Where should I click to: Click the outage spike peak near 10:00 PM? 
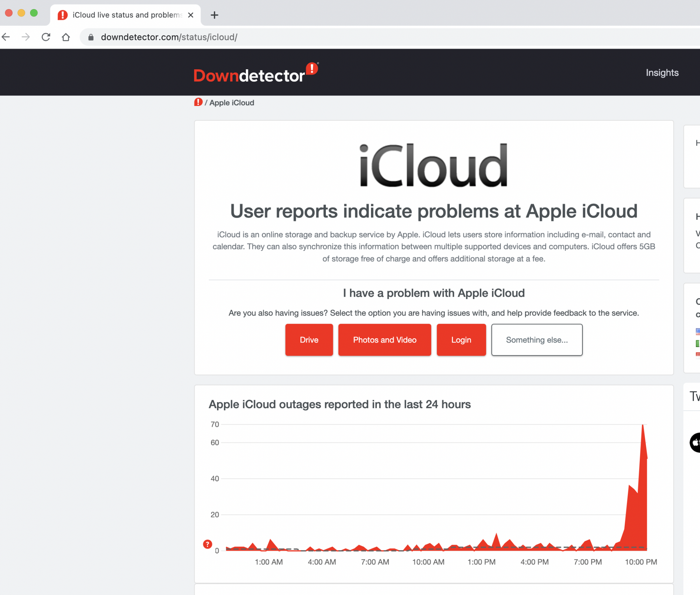[643, 425]
